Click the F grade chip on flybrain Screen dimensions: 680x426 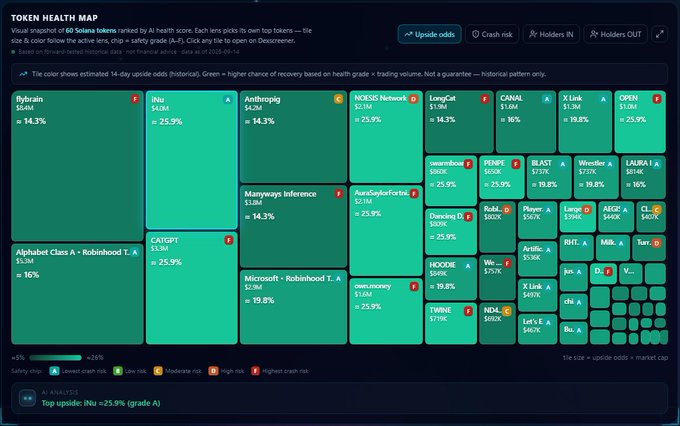(135, 99)
